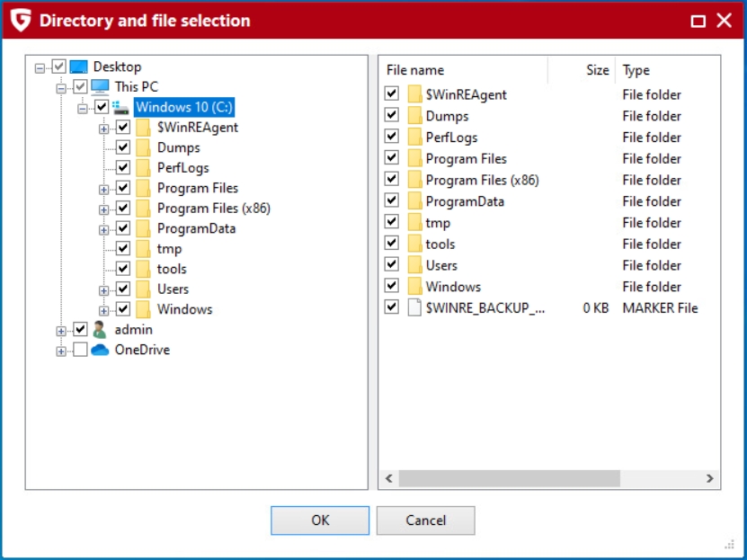
Task: Click the Desktop monitor icon in tree
Action: click(x=78, y=67)
